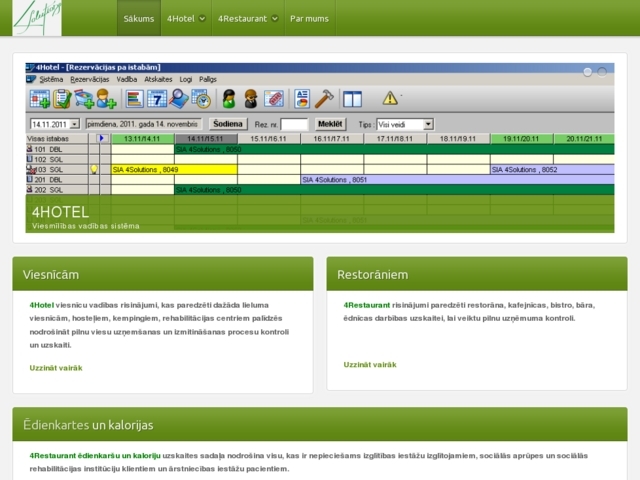The width and height of the screenshot is (640, 480).
Task: Select yellow reservation 'SIA 4Solutions, 8049'
Action: 174,169
